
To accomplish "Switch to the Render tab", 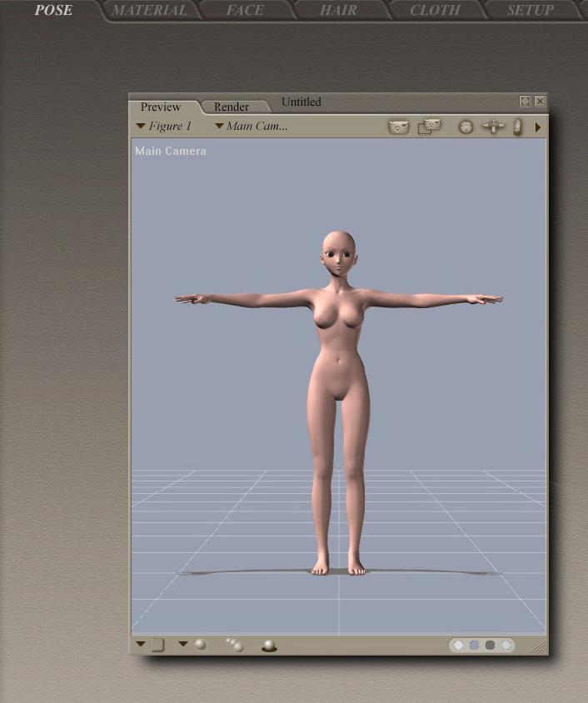I will [x=232, y=107].
